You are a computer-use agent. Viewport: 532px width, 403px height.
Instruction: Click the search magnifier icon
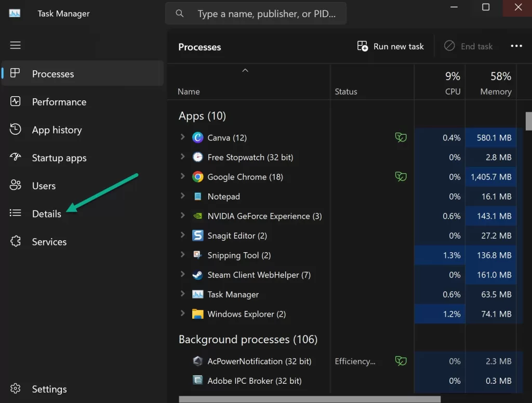point(179,14)
